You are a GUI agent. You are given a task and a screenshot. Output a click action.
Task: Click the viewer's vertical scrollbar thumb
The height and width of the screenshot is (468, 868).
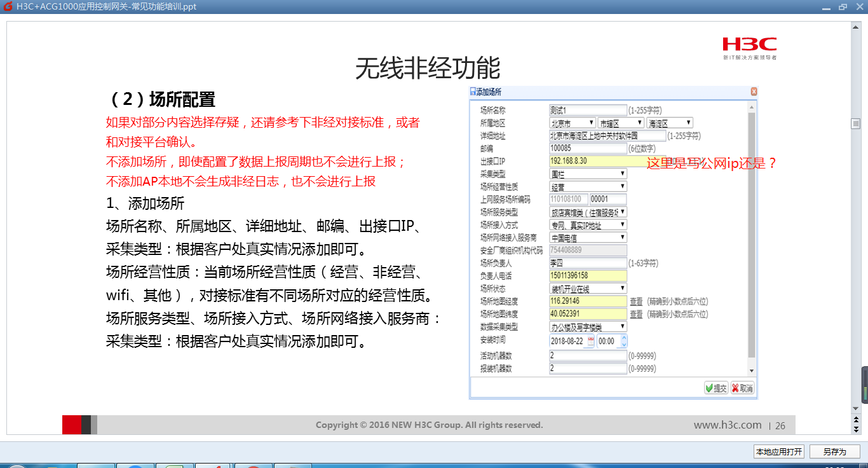click(x=855, y=123)
